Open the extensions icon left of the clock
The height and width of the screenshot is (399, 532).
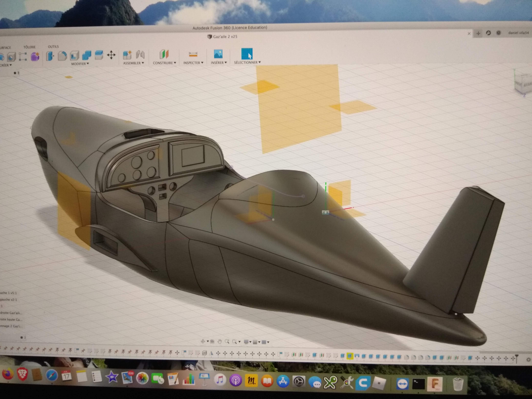click(x=488, y=33)
